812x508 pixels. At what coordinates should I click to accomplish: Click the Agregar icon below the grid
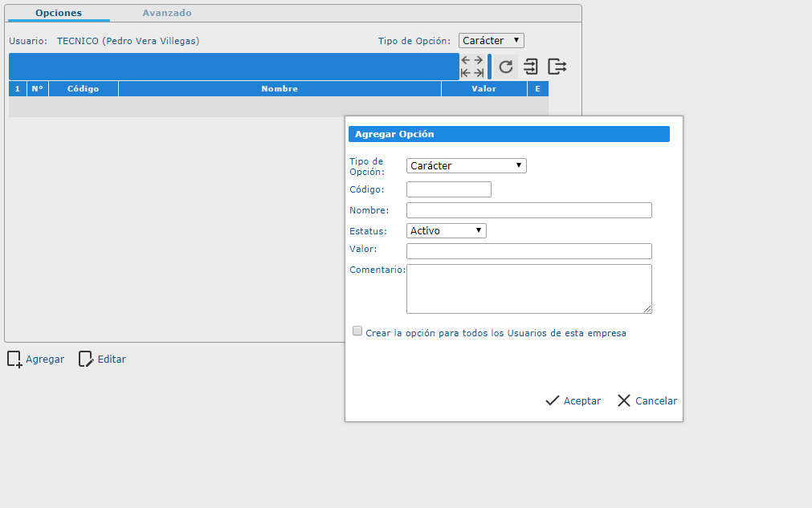[14, 360]
